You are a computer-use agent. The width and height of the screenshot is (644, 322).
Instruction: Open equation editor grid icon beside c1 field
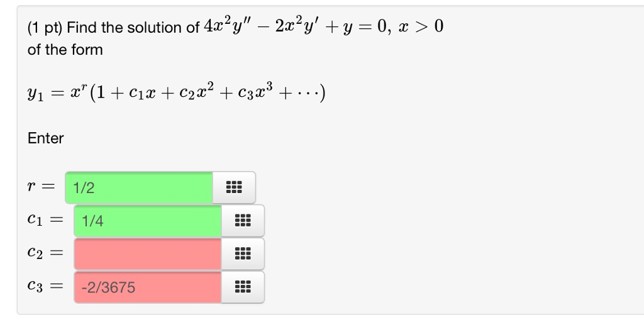(x=242, y=221)
